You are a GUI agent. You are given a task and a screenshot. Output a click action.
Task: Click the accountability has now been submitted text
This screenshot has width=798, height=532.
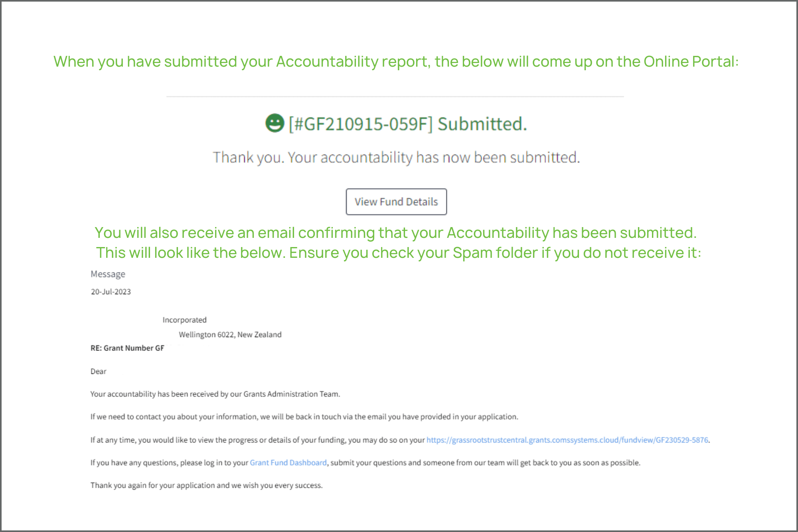coord(396,157)
